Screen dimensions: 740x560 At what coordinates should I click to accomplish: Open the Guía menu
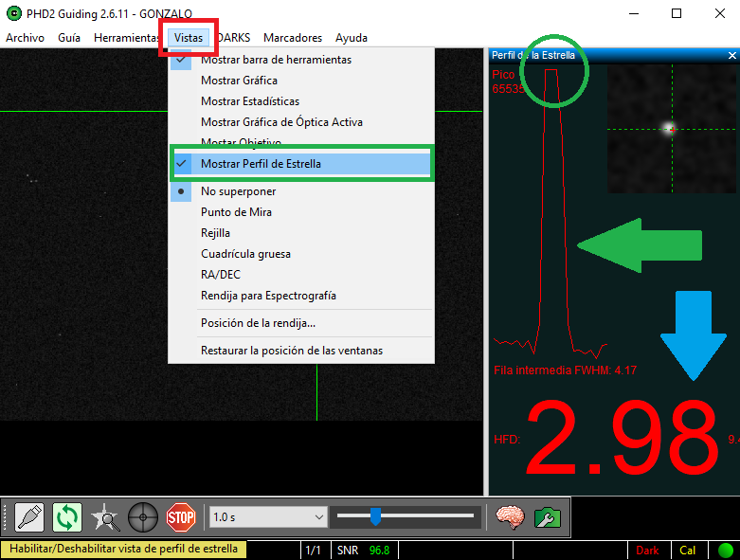click(69, 38)
